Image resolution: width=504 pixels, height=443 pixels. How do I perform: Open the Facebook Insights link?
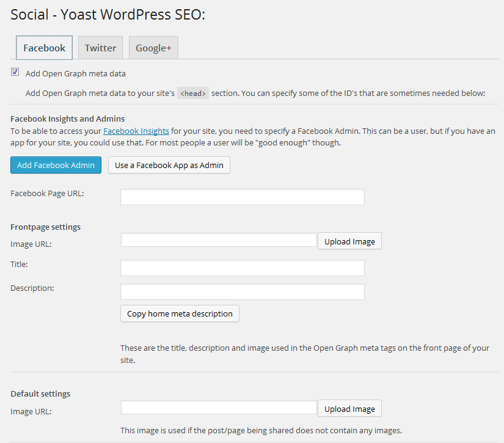pos(136,131)
